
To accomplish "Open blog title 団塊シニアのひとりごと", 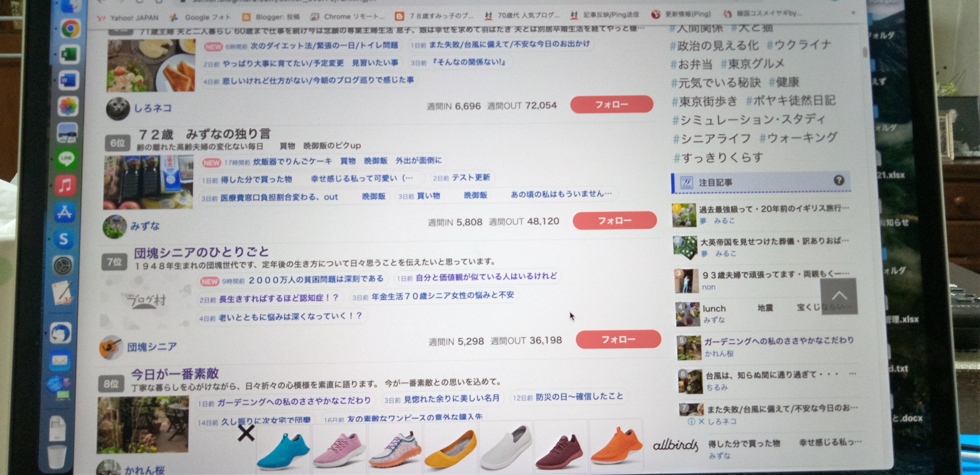I will tap(201, 252).
